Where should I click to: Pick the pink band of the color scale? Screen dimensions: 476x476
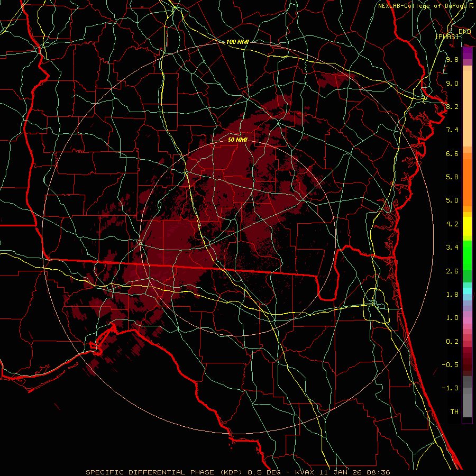(x=467, y=321)
